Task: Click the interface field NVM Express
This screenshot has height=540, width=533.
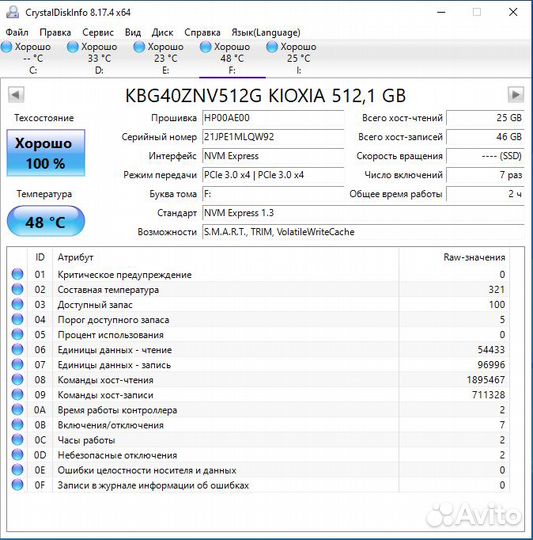Action: point(273,156)
